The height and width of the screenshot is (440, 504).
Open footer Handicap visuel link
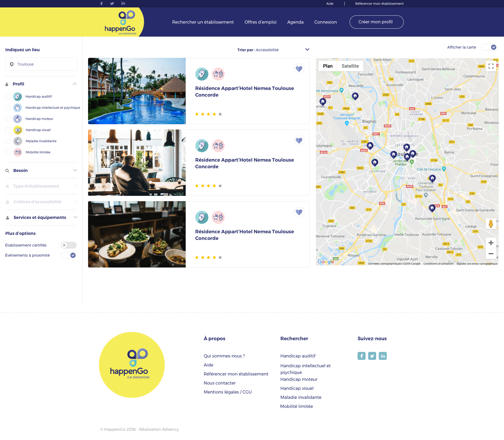[x=297, y=388]
